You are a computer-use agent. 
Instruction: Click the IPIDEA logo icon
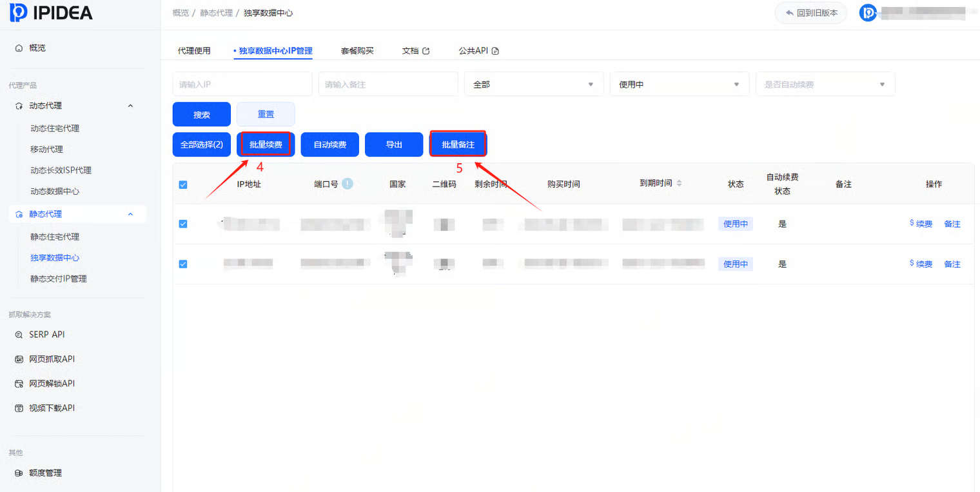19,12
